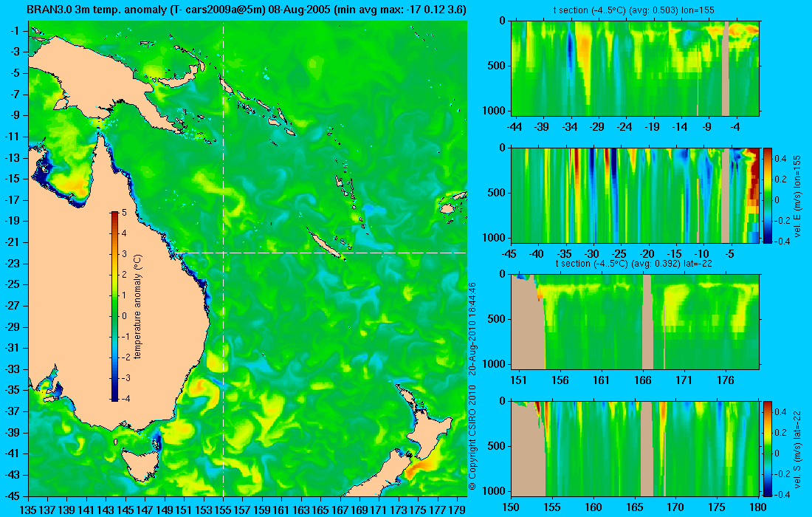Image resolution: width=812 pixels, height=517 pixels.
Task: Click the 0.4 tick on the vel. E colorbar
Action: tap(780, 158)
